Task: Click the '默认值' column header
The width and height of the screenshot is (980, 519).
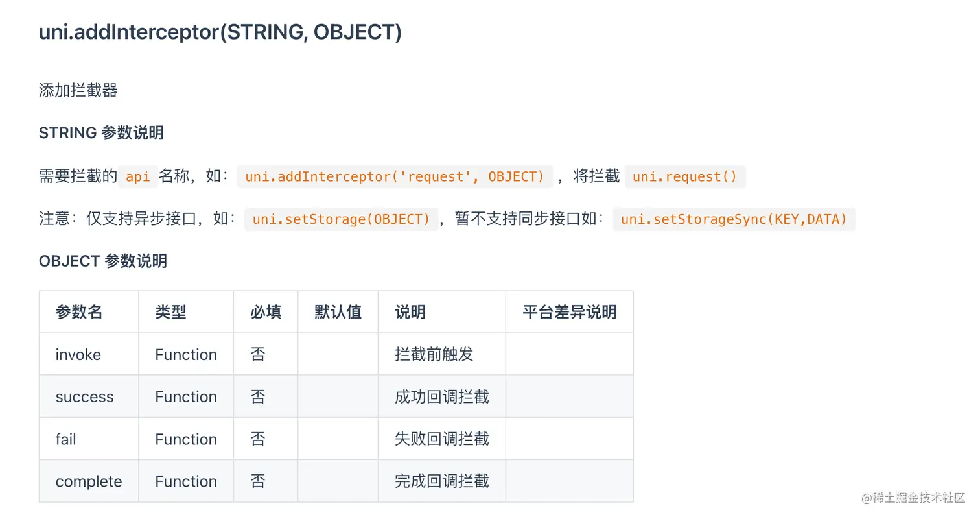Action: 338,312
